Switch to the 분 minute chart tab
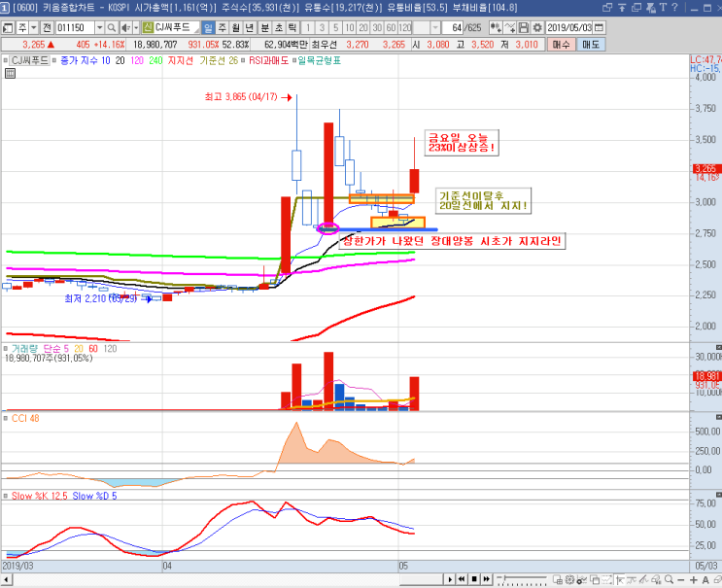The width and height of the screenshot is (722, 588). click(x=264, y=28)
